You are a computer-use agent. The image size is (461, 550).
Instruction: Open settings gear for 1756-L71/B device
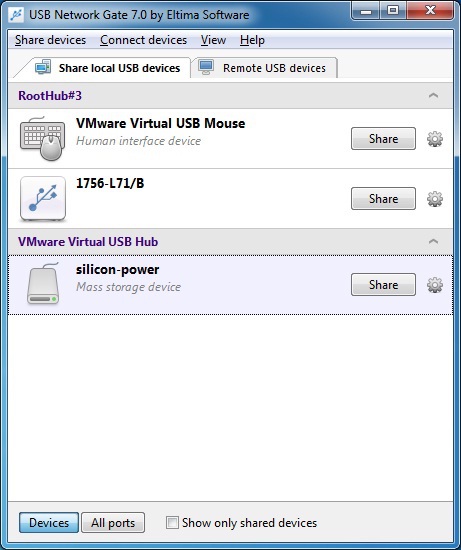(435, 199)
